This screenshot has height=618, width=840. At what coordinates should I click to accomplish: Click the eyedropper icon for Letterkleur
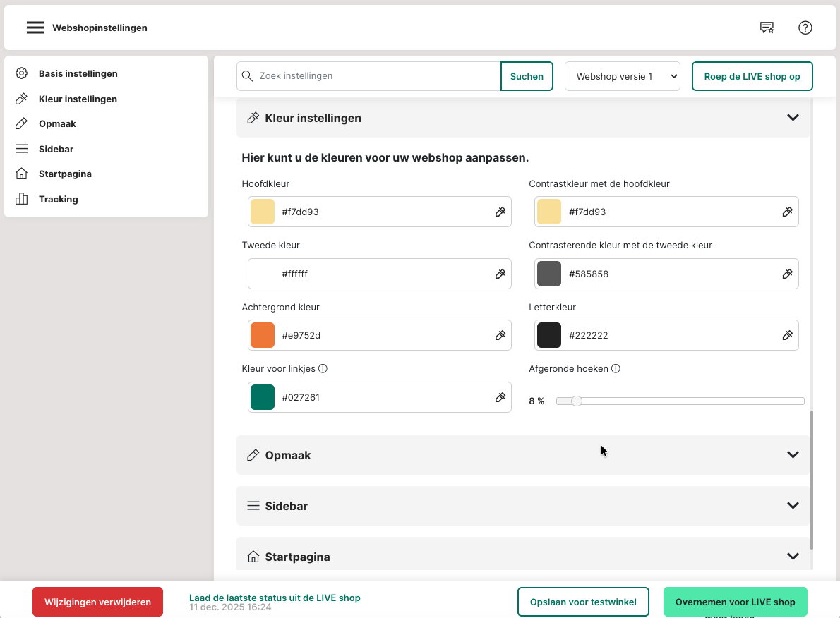pyautogui.click(x=788, y=335)
